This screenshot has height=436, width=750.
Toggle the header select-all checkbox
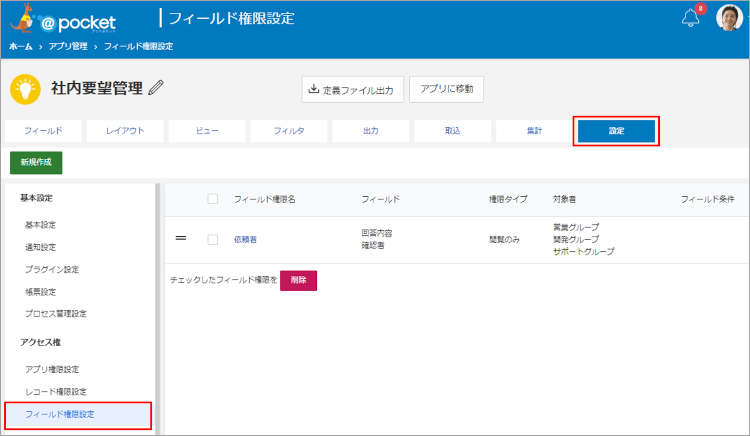(x=213, y=199)
